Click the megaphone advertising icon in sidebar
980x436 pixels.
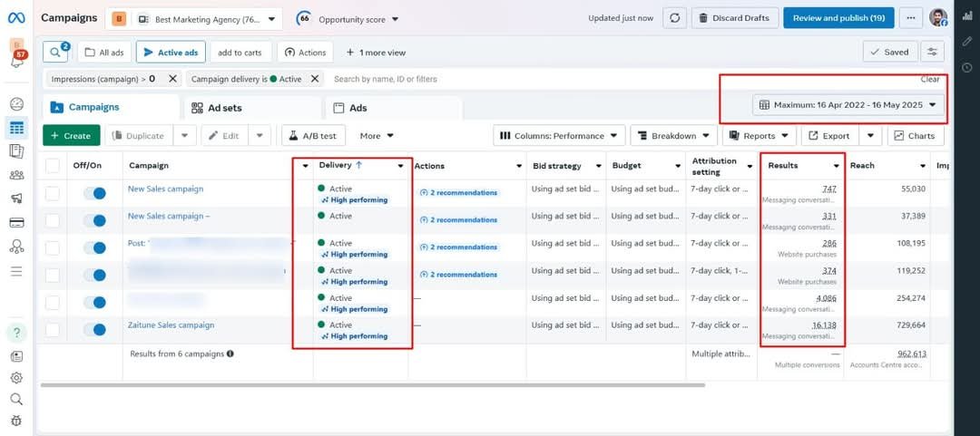pyautogui.click(x=16, y=199)
